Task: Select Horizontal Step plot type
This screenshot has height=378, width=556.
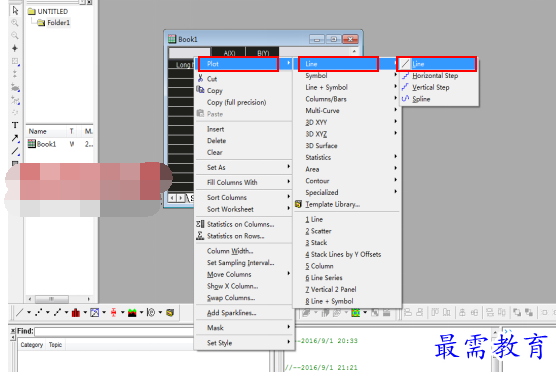Action: point(440,76)
